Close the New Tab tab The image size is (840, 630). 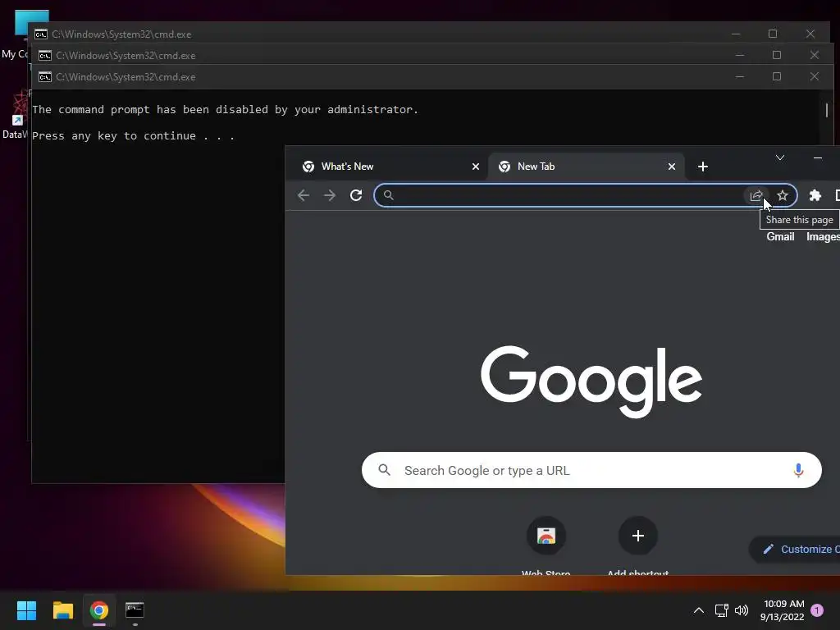pyautogui.click(x=672, y=167)
